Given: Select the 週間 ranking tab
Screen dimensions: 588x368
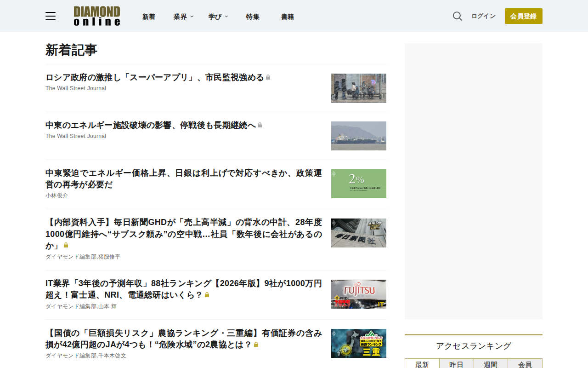Looking at the screenshot, I should click(x=491, y=364).
